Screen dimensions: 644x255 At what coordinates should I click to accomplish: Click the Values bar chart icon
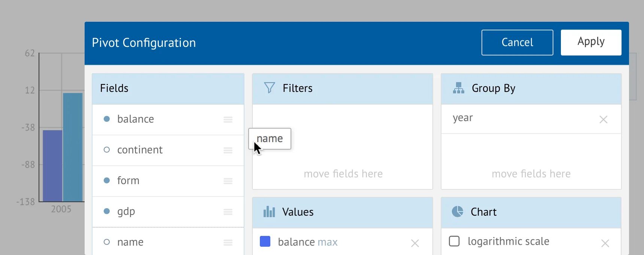click(x=269, y=212)
